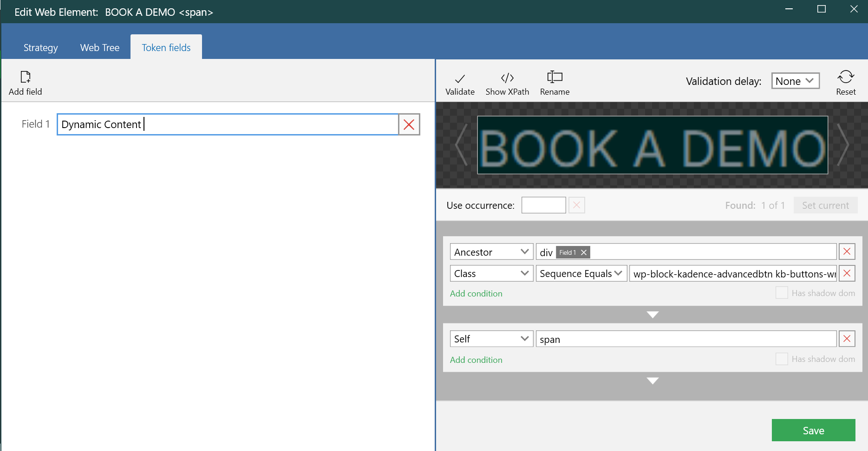
Task: Open the Class attribute dropdown
Action: tap(491, 273)
